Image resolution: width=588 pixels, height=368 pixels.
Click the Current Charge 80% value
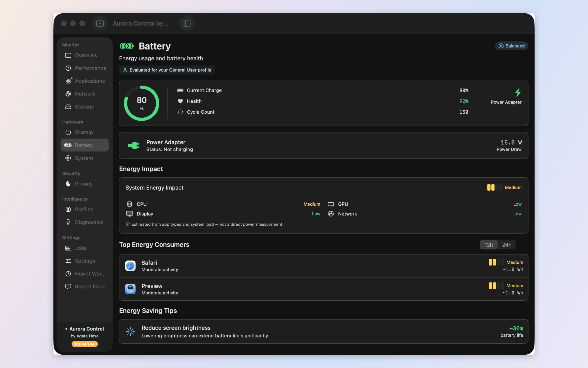tap(464, 91)
